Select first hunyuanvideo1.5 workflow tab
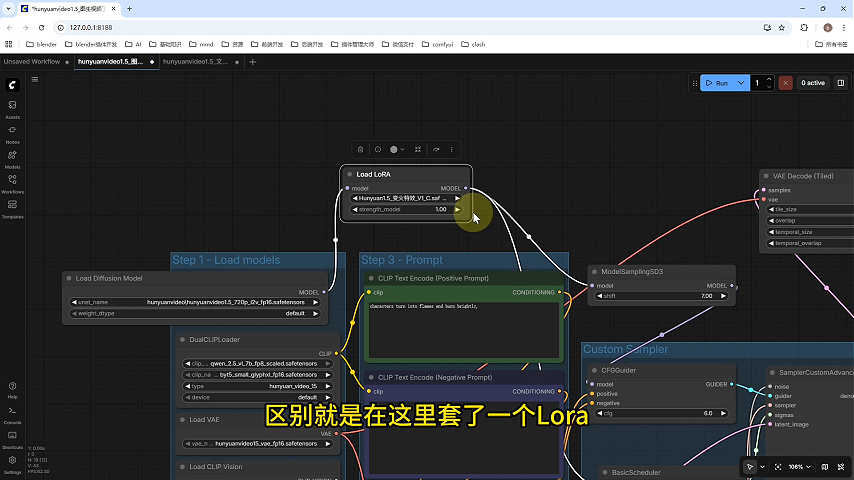854x480 pixels. click(111, 62)
